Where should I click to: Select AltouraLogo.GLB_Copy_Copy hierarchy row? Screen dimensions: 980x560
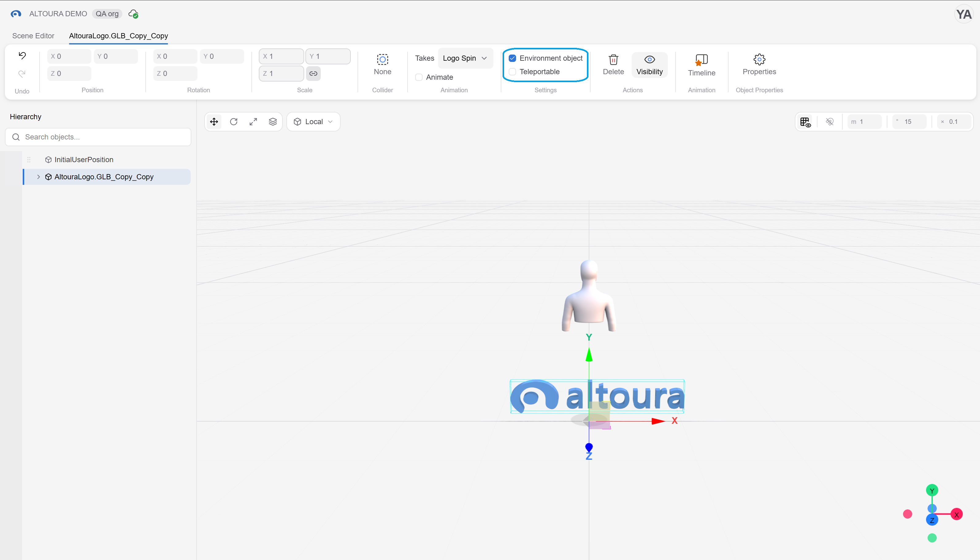[x=107, y=177]
